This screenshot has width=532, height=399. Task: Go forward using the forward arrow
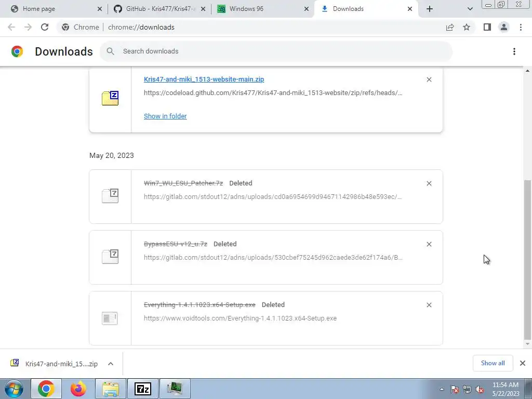pyautogui.click(x=28, y=27)
